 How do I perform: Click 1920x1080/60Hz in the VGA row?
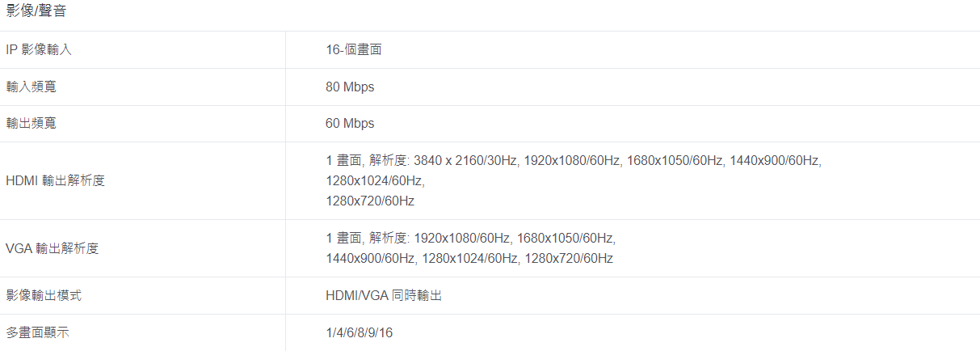462,239
